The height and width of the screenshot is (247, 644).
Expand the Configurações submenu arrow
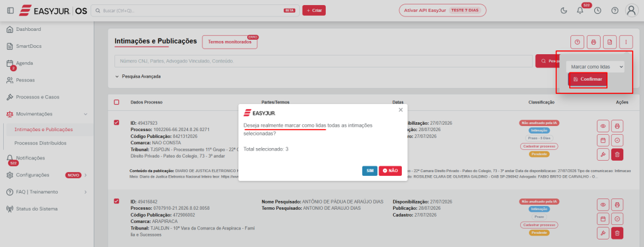tap(86, 175)
